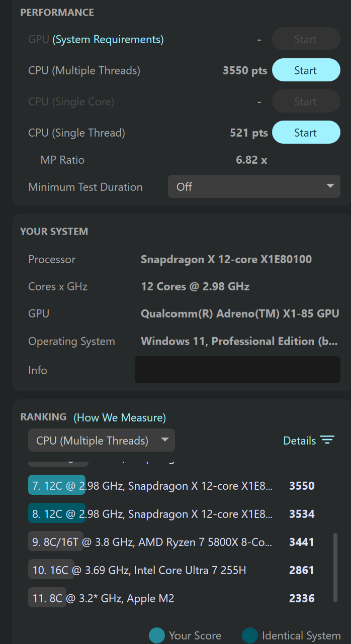
Task: Open the How We Measure link
Action: pyautogui.click(x=120, y=417)
